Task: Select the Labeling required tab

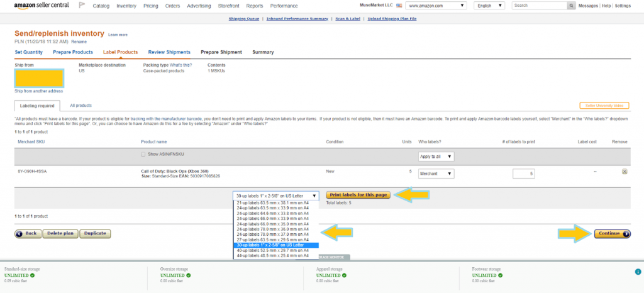Action: point(37,106)
